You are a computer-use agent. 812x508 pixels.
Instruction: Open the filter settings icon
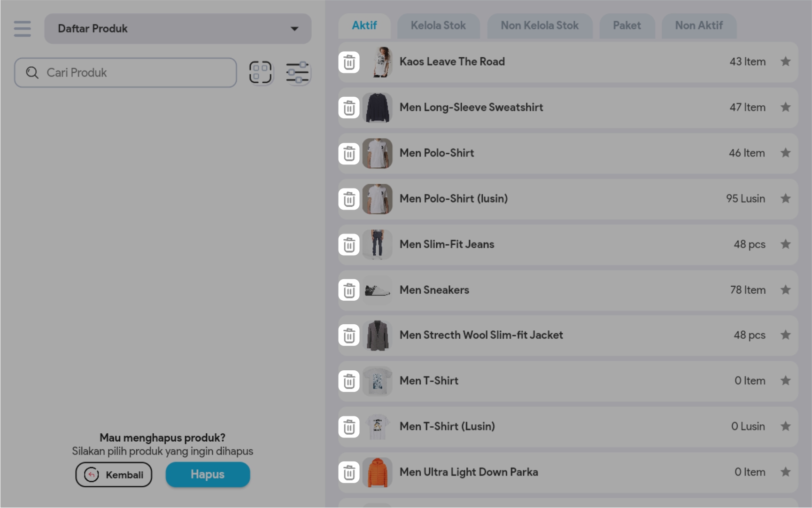[x=297, y=73]
